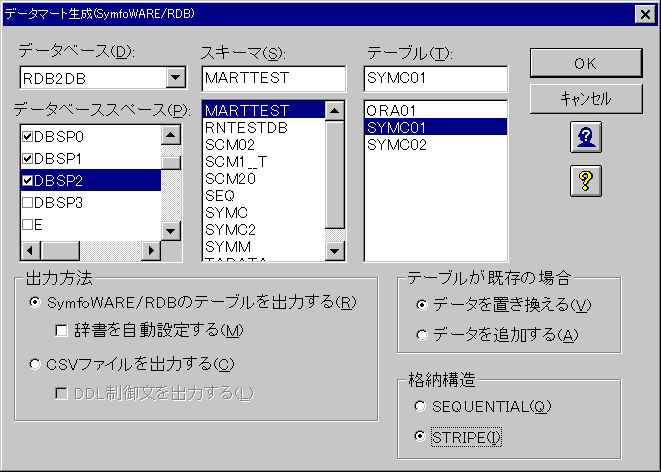Uncheck the DBSP1 checkbox
The height and width of the screenshot is (472, 661).
point(28,159)
